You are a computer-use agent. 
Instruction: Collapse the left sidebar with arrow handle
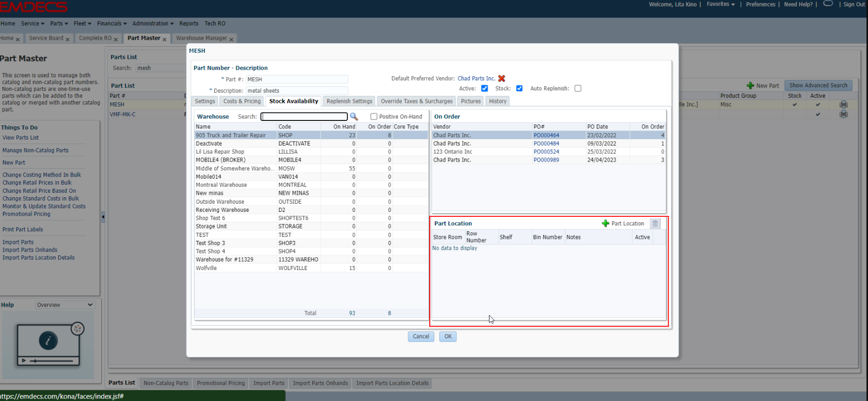103,217
